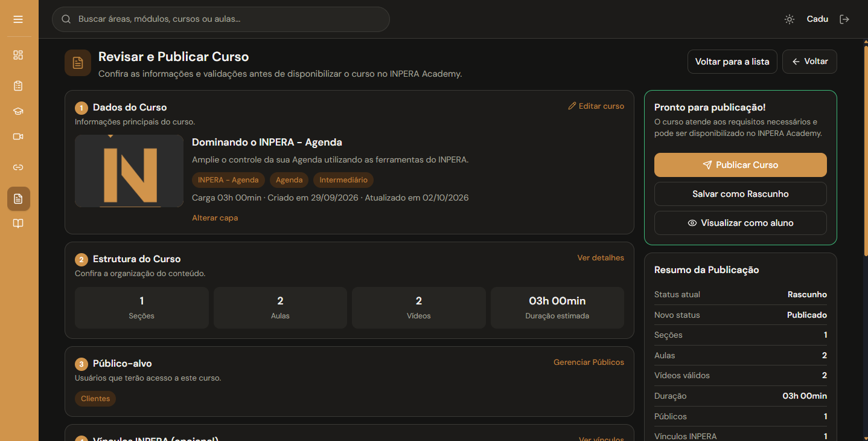Open the graduation cap icon in sidebar
The height and width of the screenshot is (441, 868).
click(18, 111)
